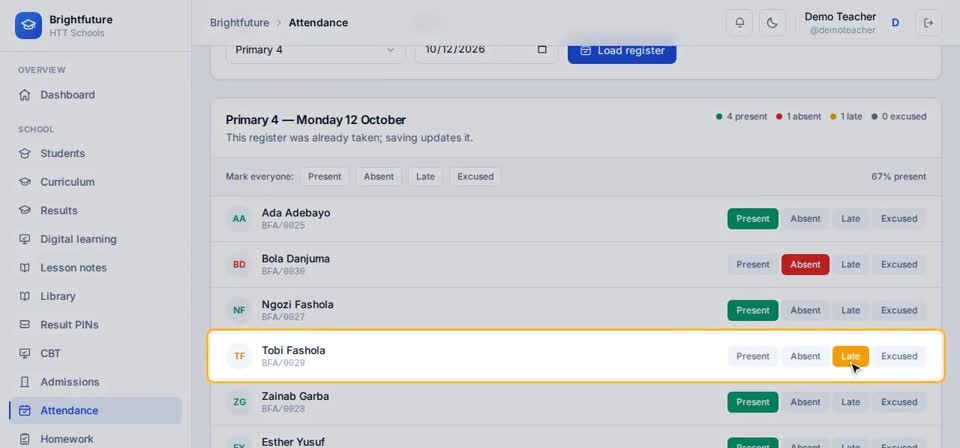Click the Students sidebar icon
The height and width of the screenshot is (448, 960).
tap(24, 154)
